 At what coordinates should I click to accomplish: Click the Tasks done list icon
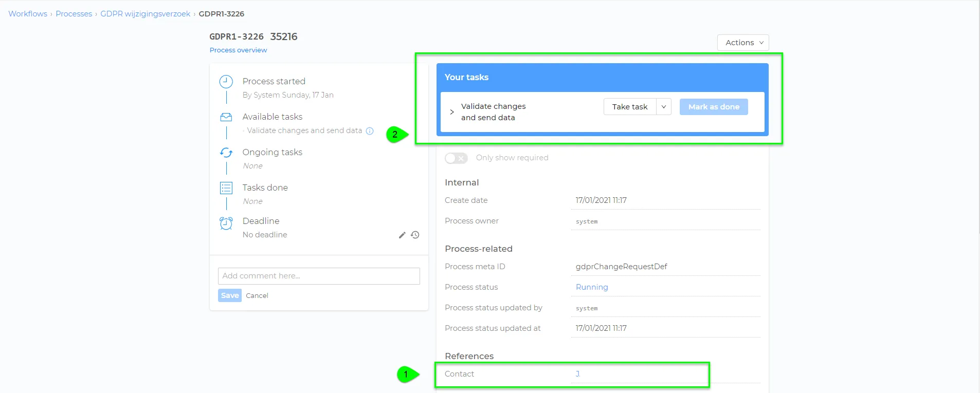(226, 188)
